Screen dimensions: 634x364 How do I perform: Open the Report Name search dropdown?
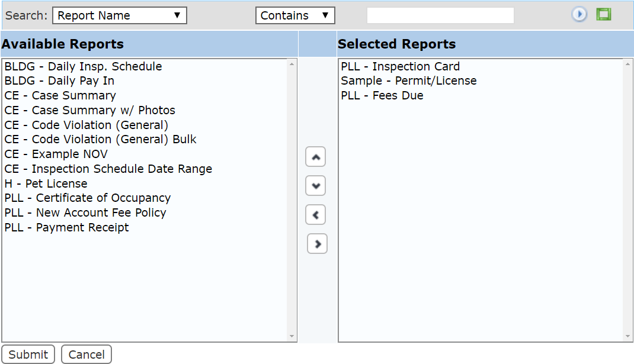(120, 15)
